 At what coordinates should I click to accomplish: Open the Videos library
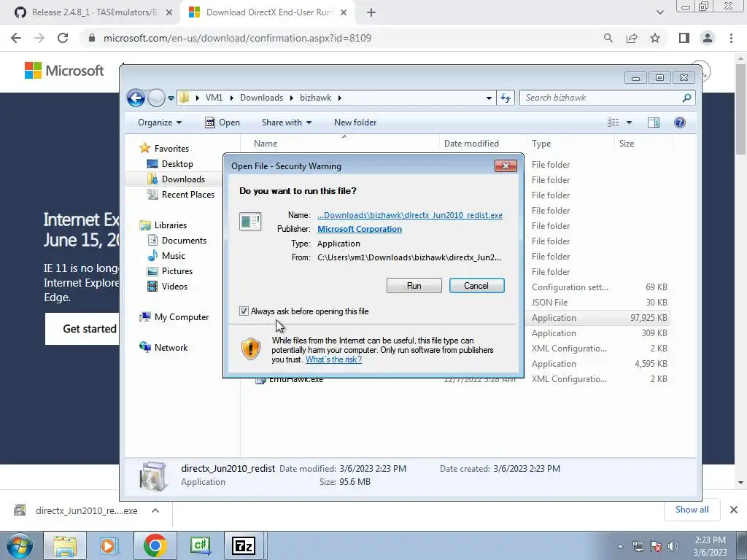pyautogui.click(x=174, y=286)
